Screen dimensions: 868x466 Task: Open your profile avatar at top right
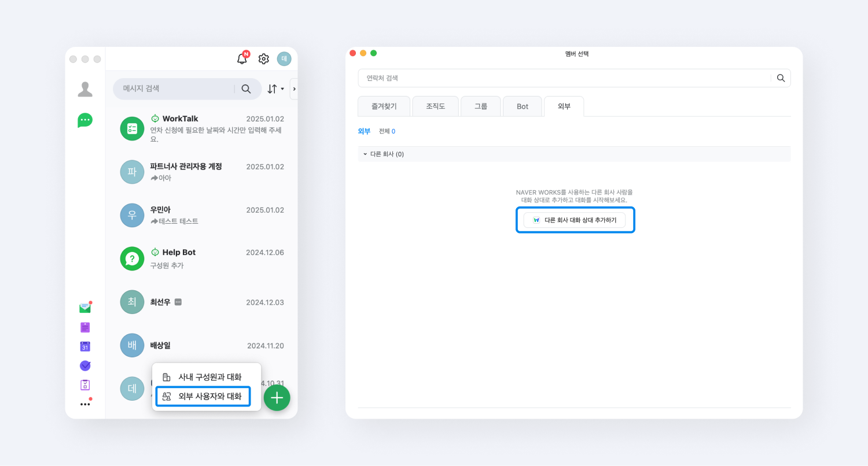(x=284, y=58)
